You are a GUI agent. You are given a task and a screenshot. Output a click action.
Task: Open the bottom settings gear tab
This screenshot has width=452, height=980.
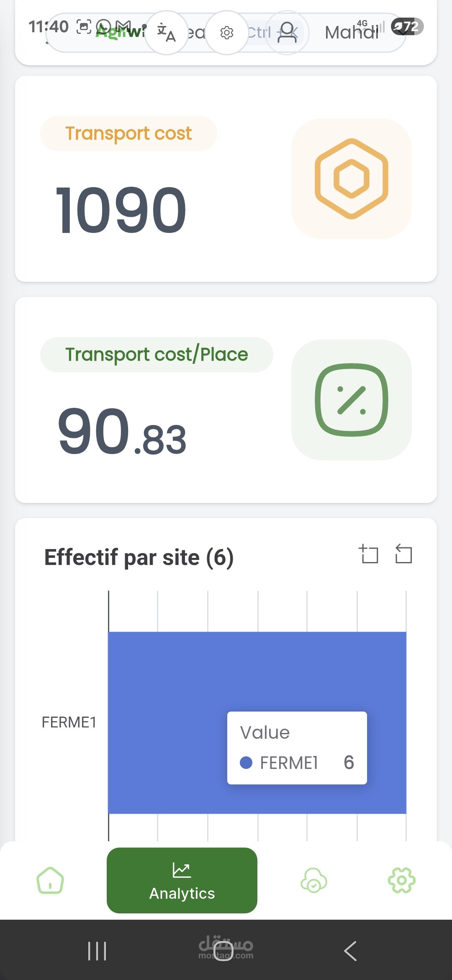[402, 880]
